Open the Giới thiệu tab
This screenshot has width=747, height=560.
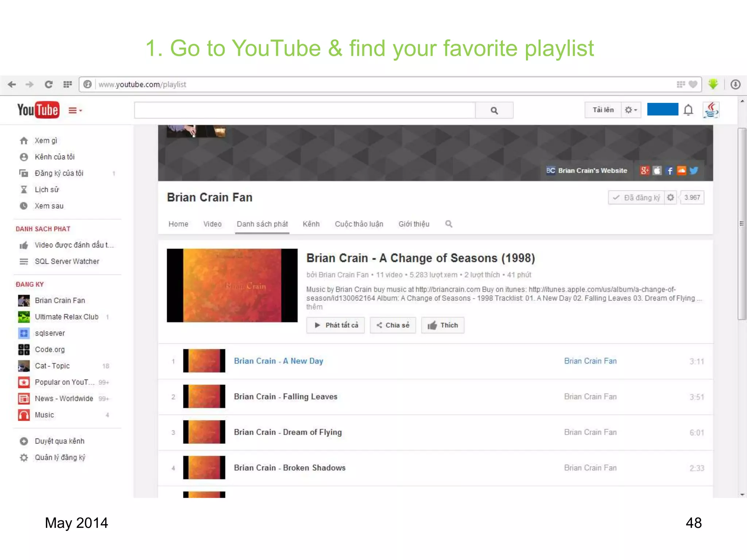[x=414, y=224]
